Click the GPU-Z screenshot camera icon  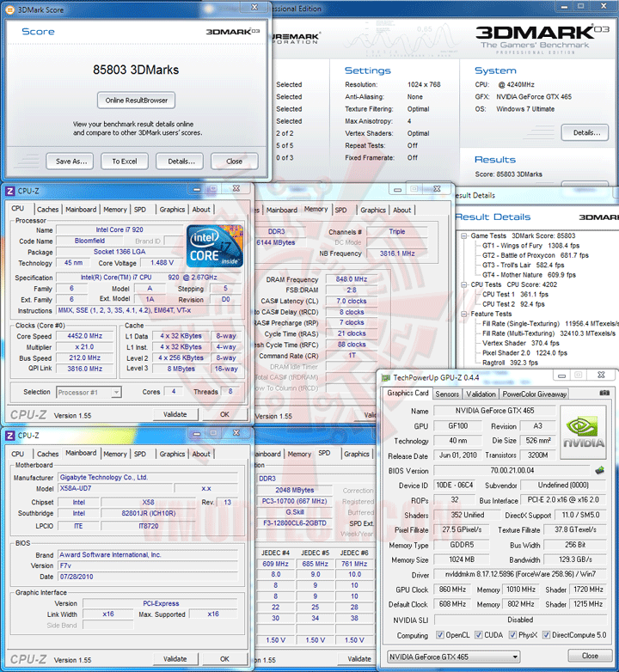[x=604, y=393]
